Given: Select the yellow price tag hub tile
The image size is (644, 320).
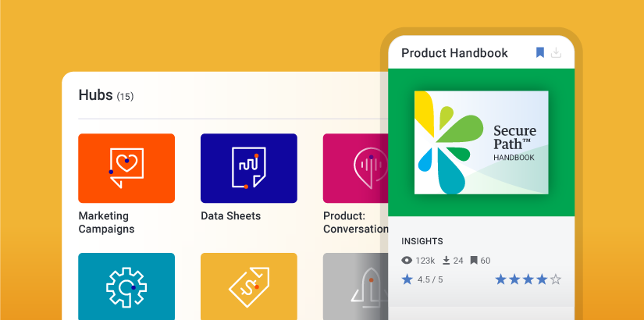Looking at the screenshot, I should pyautogui.click(x=248, y=286).
